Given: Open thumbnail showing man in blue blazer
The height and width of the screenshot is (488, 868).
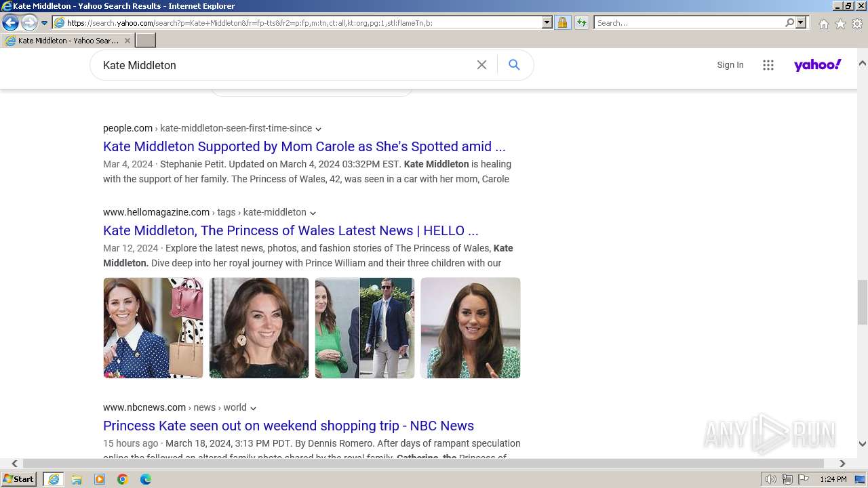Looking at the screenshot, I should click(365, 328).
